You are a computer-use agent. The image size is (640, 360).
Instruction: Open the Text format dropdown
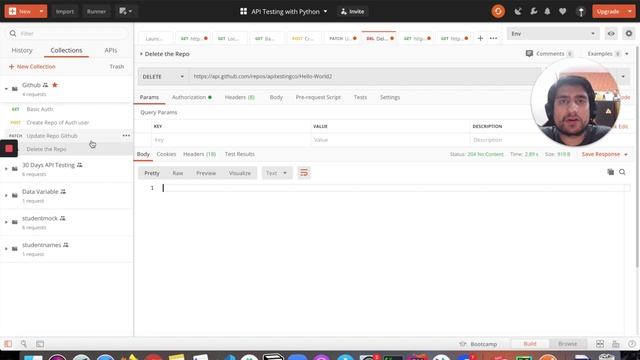click(277, 173)
